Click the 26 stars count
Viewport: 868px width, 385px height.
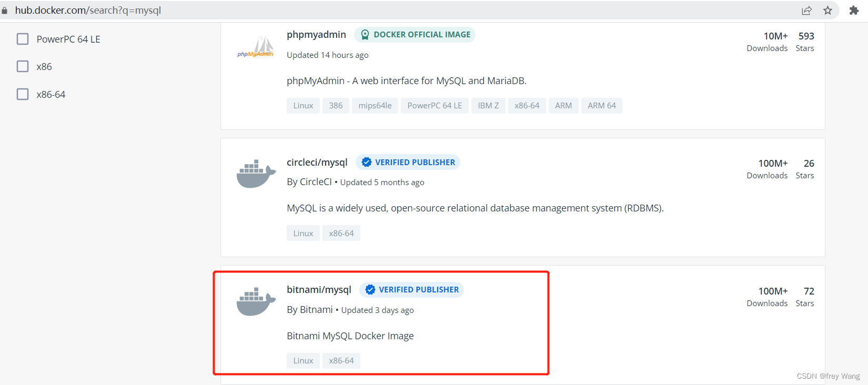[809, 164]
